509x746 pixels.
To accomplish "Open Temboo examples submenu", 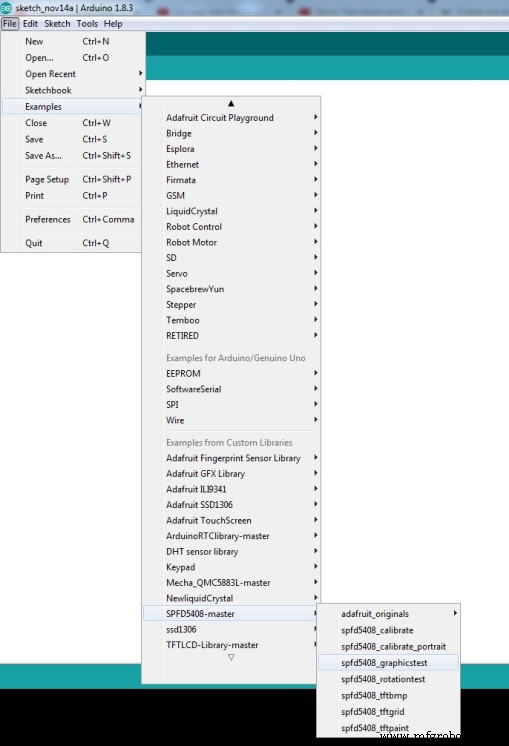I will 231,320.
